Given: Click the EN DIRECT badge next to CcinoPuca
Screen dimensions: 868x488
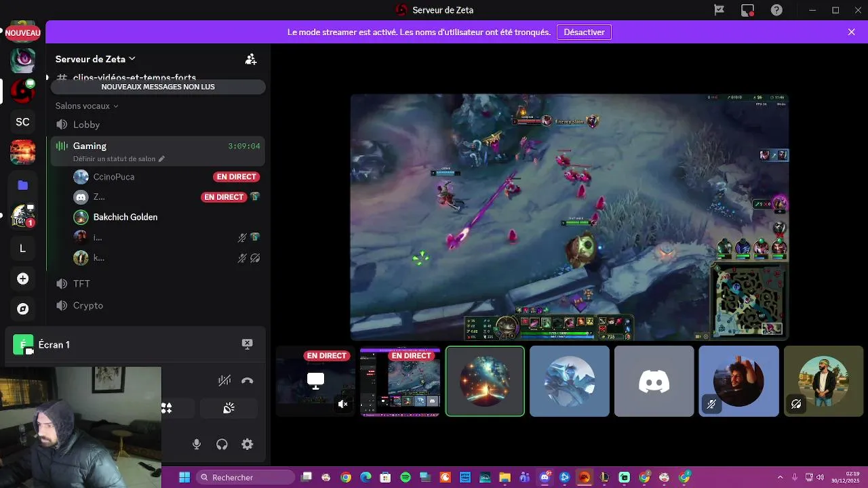Looking at the screenshot, I should (x=237, y=177).
